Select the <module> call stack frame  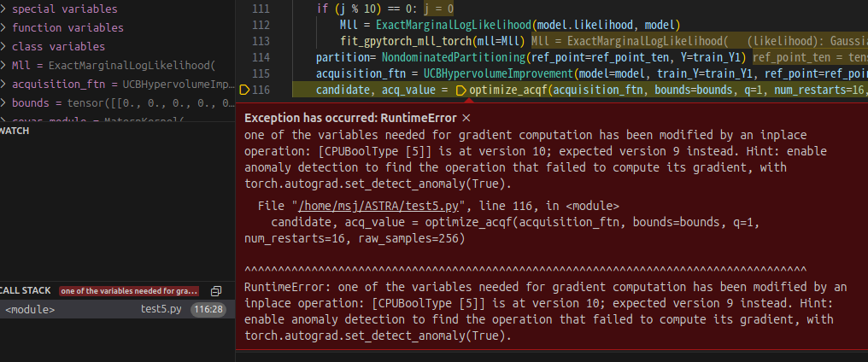click(x=117, y=309)
